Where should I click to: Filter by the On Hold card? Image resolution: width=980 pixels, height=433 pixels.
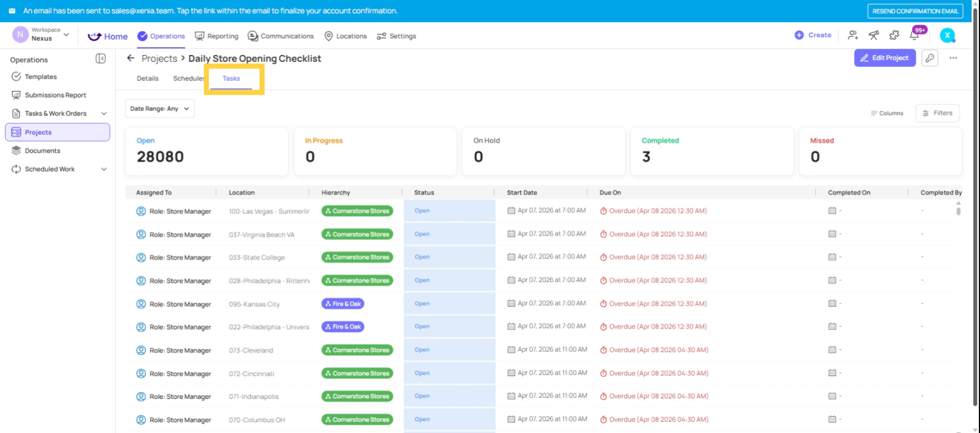[x=544, y=151]
